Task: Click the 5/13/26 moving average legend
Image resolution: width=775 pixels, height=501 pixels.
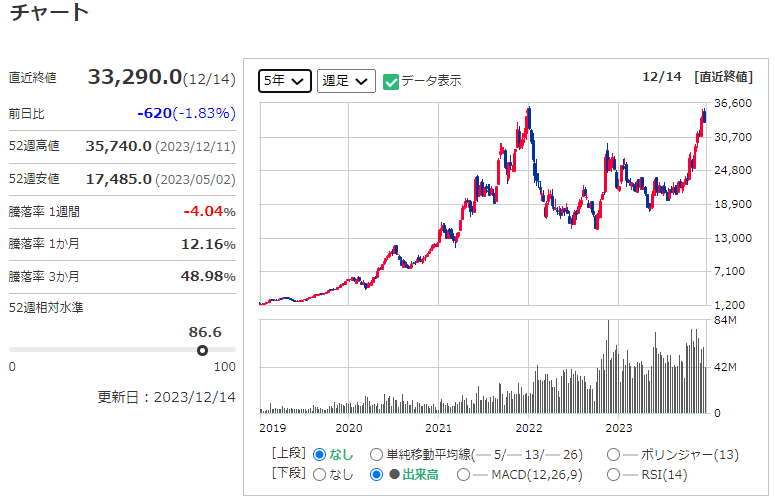Action: point(534,454)
